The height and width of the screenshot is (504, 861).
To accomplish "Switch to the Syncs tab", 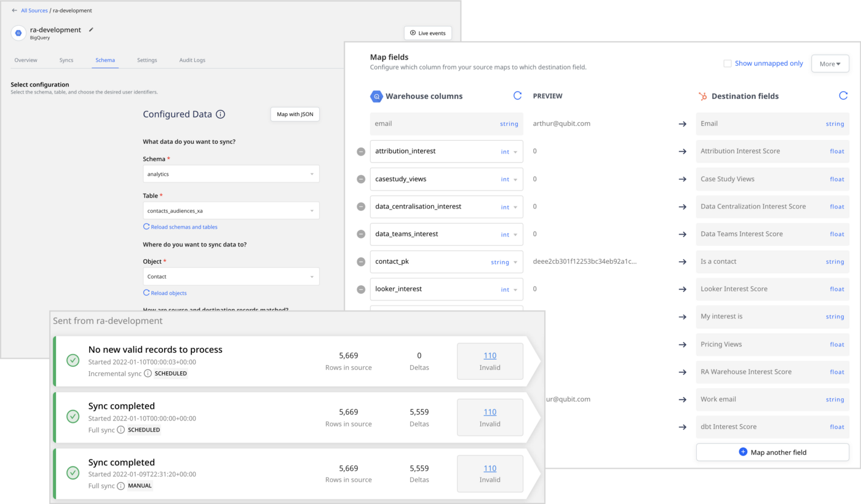I will click(66, 60).
